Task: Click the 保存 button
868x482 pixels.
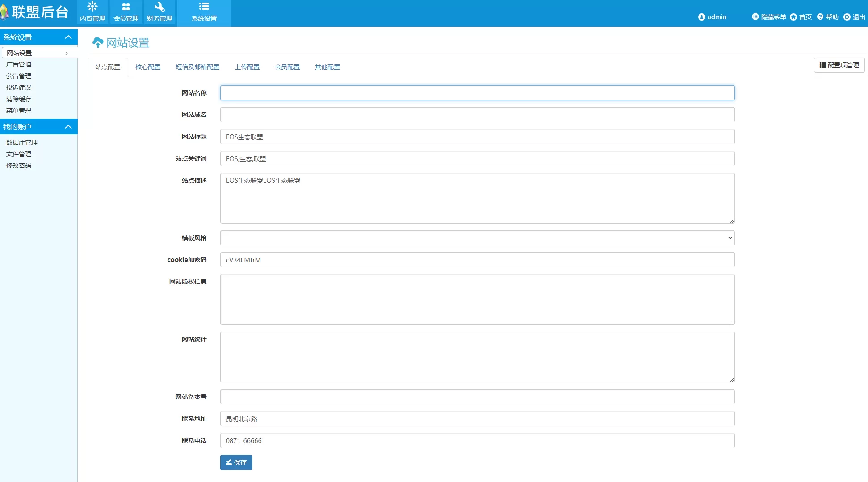Action: tap(236, 462)
